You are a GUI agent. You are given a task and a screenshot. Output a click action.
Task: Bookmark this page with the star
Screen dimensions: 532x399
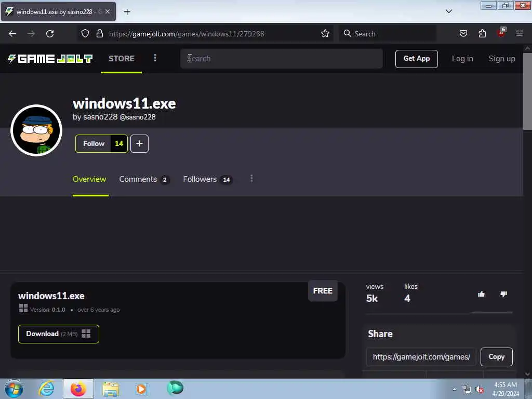[x=325, y=33]
